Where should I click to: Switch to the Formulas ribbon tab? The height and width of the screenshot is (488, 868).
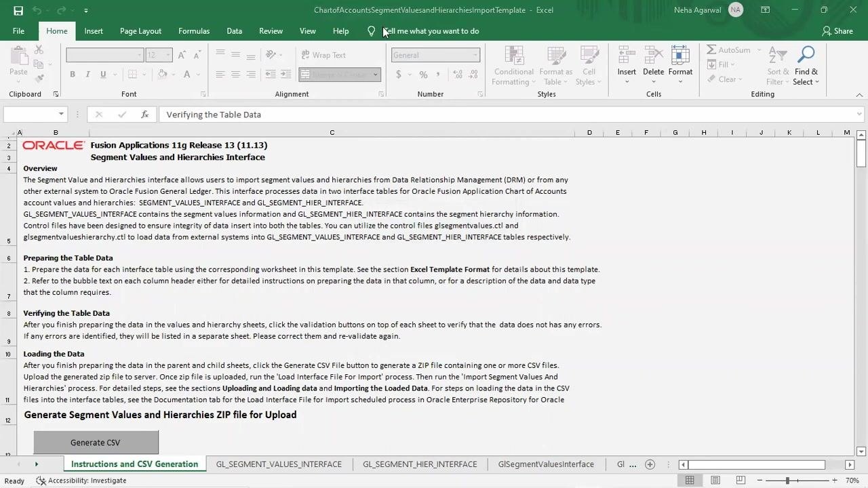pyautogui.click(x=194, y=31)
